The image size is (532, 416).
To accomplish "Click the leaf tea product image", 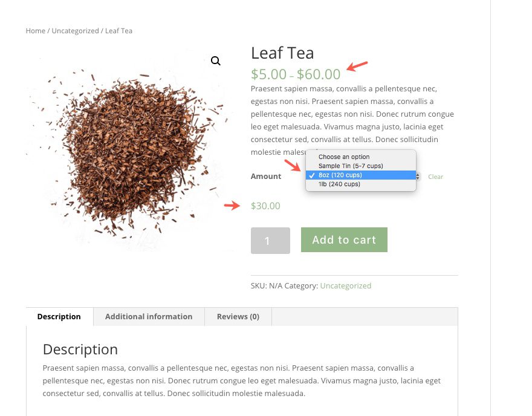I will click(x=130, y=151).
